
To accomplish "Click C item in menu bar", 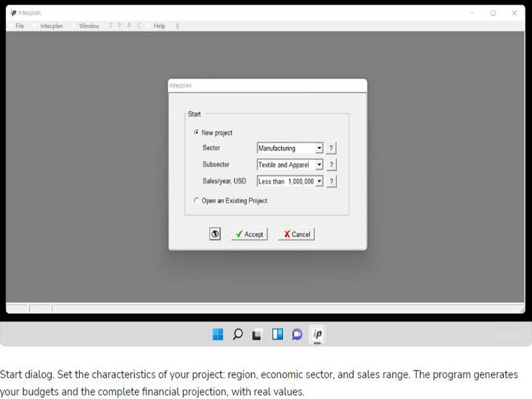I will 139,25.
